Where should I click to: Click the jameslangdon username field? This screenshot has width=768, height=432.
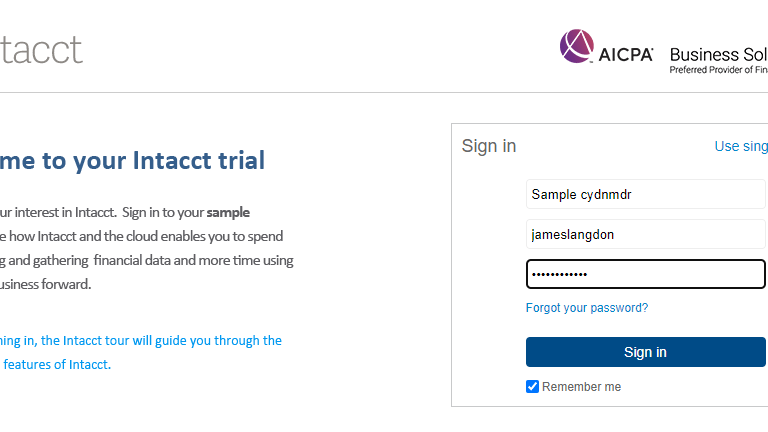click(x=646, y=235)
